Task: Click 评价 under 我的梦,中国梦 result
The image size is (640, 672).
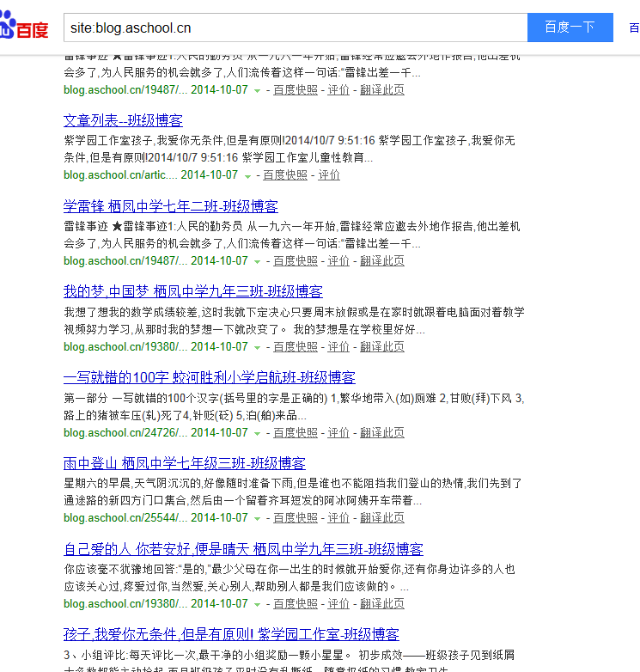Action: point(338,346)
